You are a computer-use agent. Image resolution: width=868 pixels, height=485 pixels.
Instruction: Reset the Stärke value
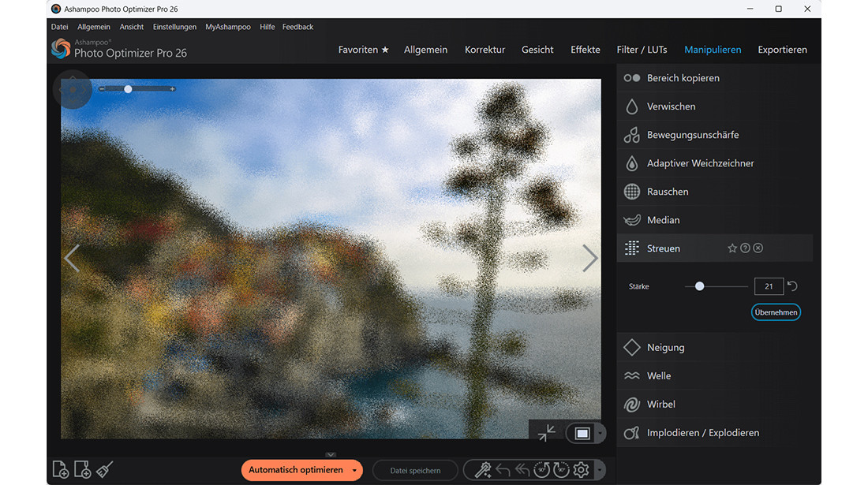click(792, 286)
